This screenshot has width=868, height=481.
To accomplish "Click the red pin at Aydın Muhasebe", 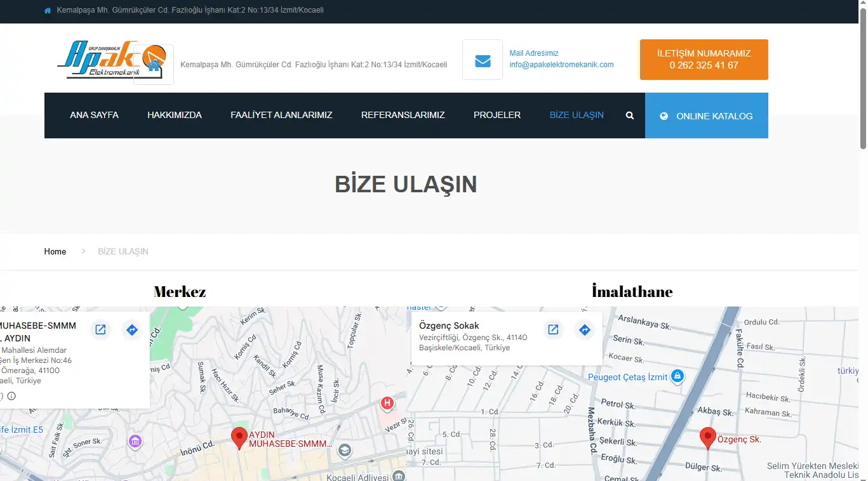I will click(239, 438).
